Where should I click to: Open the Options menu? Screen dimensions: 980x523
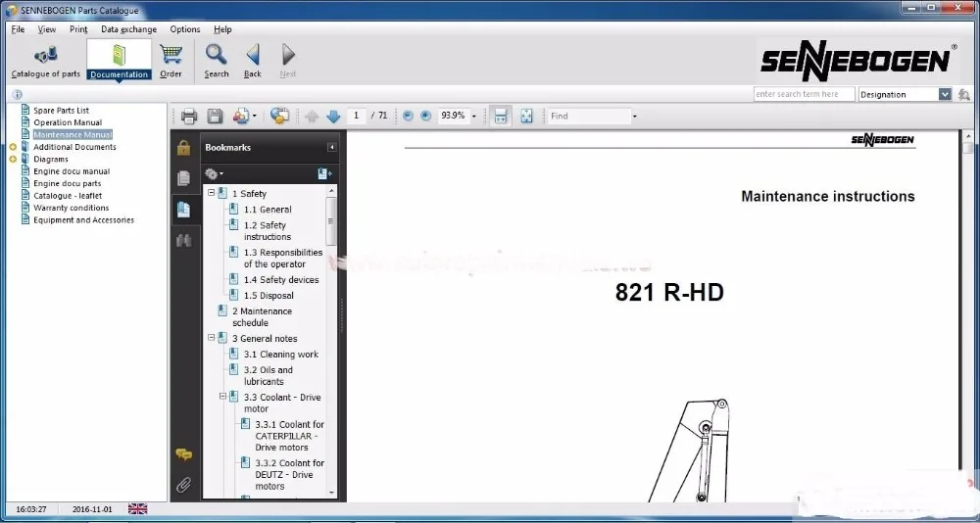[x=185, y=29]
